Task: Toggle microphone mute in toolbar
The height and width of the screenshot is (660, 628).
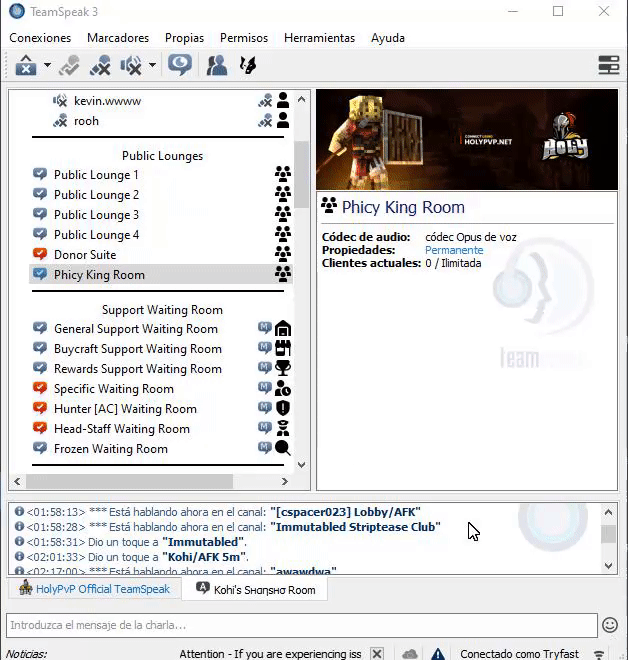Action: click(x=100, y=65)
